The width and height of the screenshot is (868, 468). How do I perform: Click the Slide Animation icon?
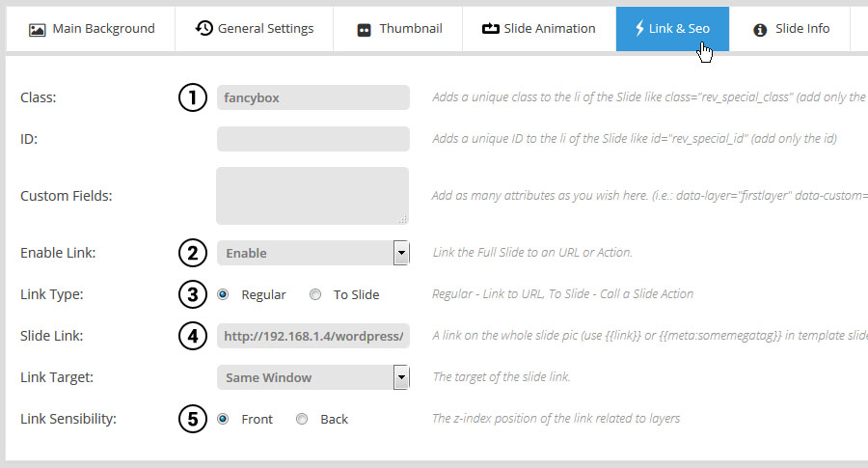point(491,28)
